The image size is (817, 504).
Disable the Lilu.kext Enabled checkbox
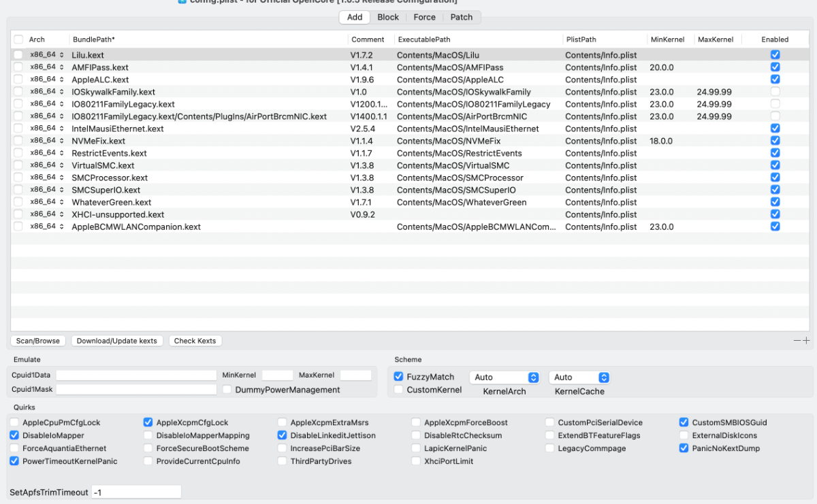point(775,54)
